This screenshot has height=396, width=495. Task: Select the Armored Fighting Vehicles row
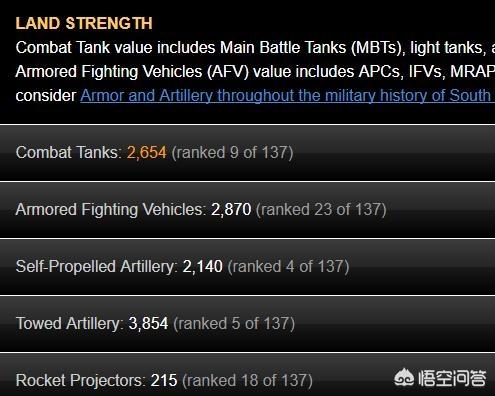(247, 210)
